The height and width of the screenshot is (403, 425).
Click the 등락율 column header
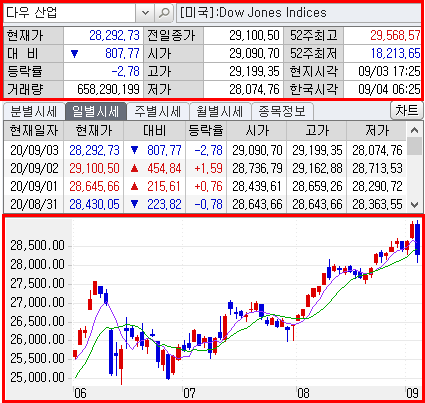coord(206,130)
